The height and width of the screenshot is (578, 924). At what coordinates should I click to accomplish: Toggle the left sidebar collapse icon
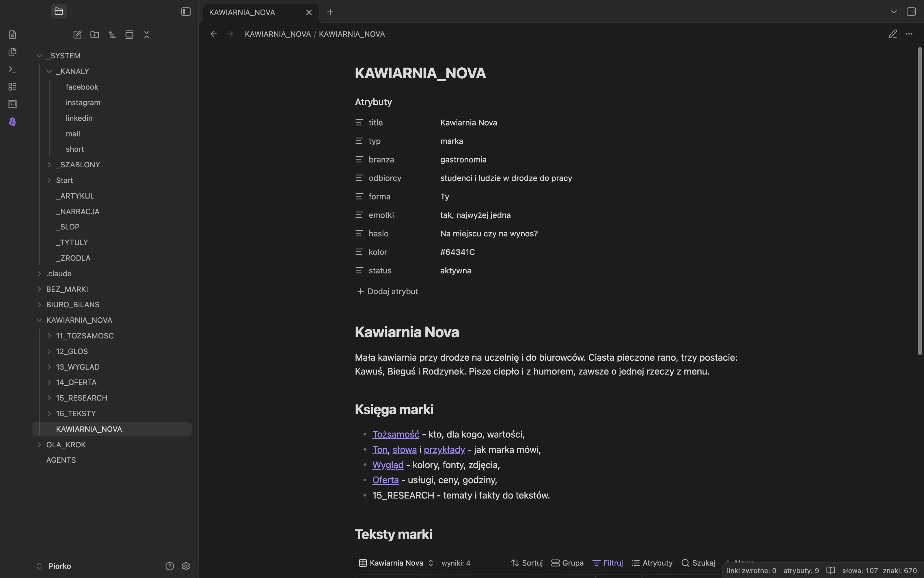point(186,12)
